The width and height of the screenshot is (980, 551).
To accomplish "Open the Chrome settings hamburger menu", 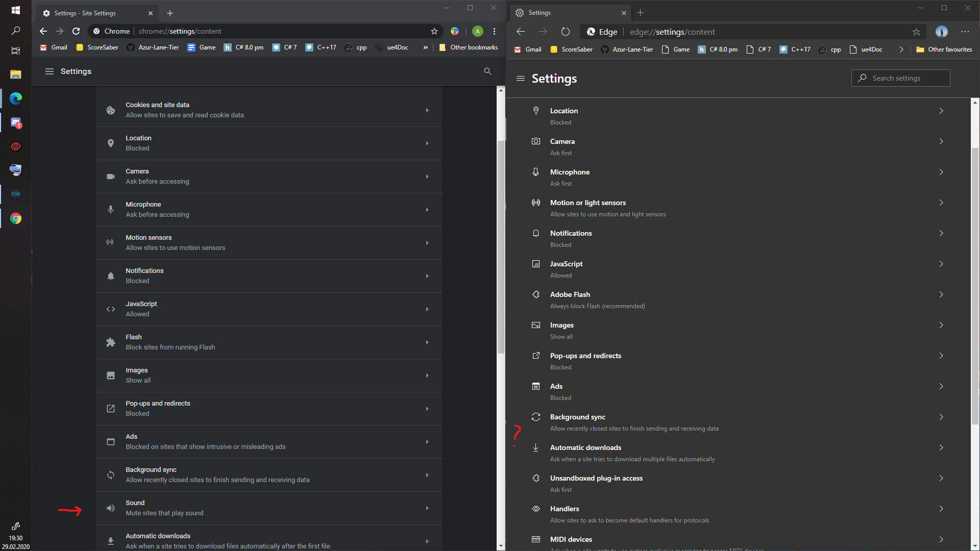I will [50, 71].
